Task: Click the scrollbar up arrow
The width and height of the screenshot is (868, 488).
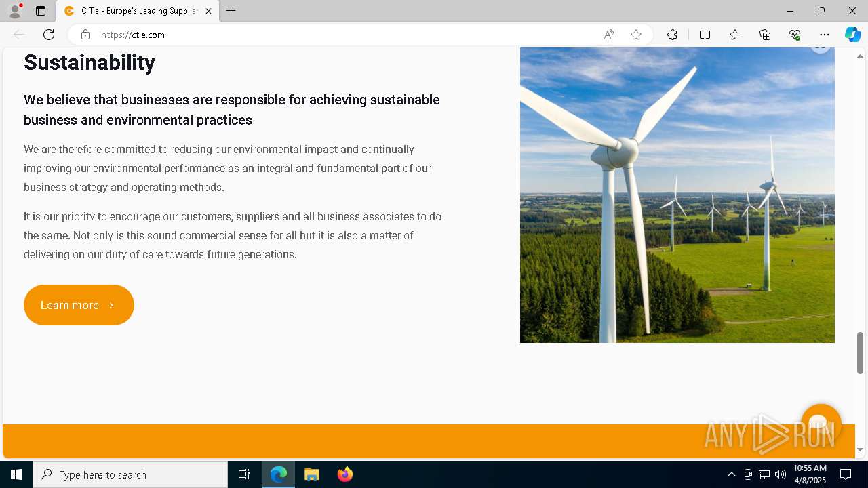Action: (x=860, y=56)
